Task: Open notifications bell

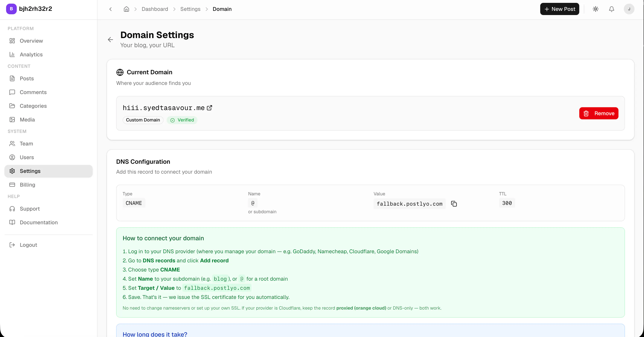Action: pos(611,9)
